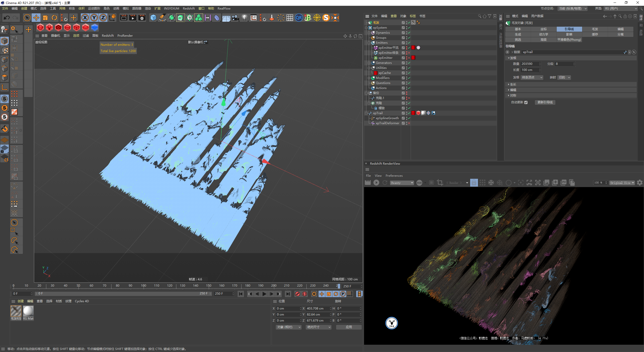Enable the 自动更新 checkbox
644x352 pixels.
coord(526,102)
